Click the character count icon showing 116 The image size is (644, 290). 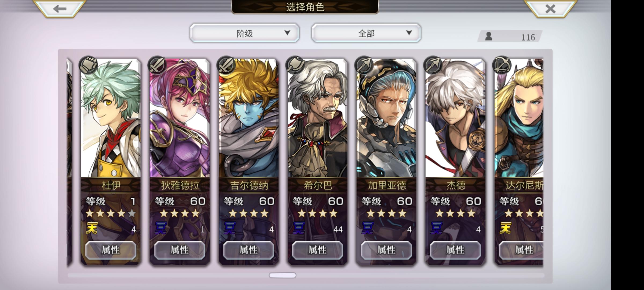[x=489, y=36]
